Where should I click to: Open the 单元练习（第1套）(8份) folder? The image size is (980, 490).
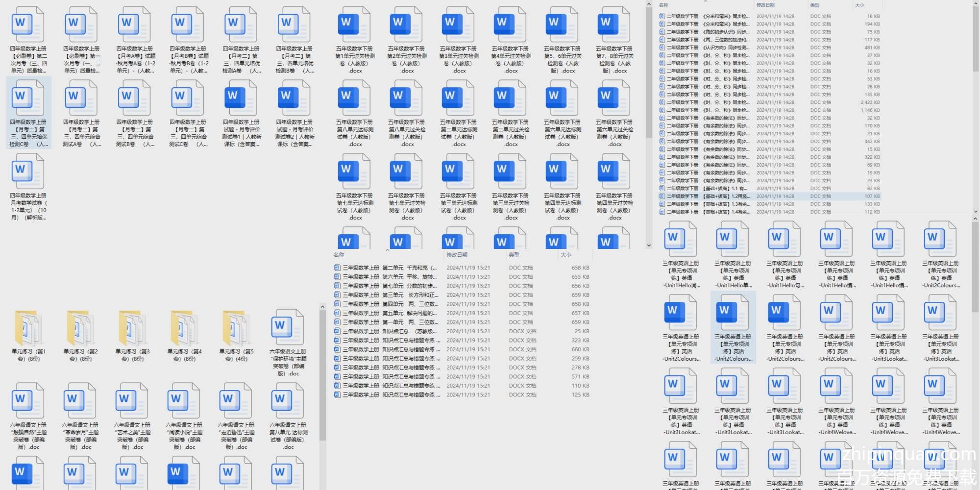28,329
